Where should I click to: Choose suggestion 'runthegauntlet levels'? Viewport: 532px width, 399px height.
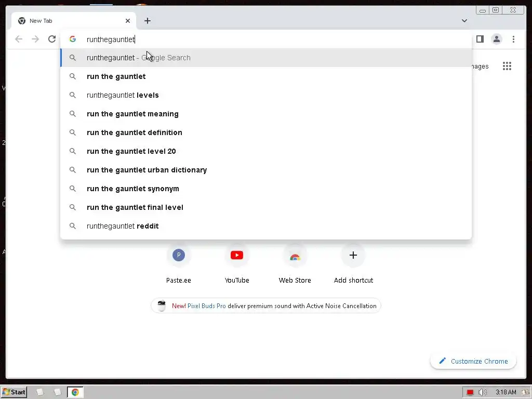[x=266, y=95]
